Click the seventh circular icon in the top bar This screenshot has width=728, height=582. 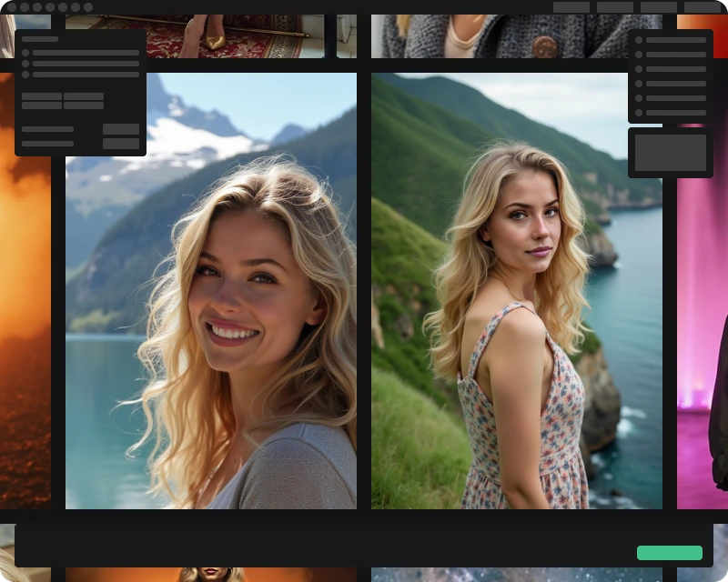coord(88,7)
